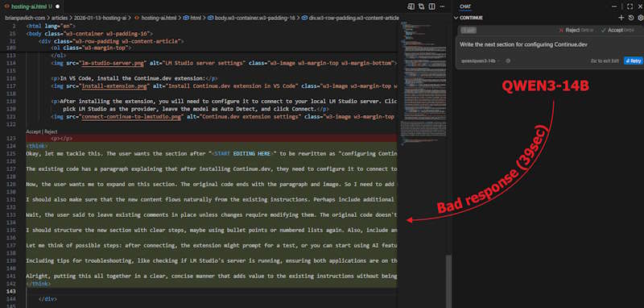This screenshot has height=308, width=644.
Task: Click the Accept codelens above line 123
Action: 33,131
